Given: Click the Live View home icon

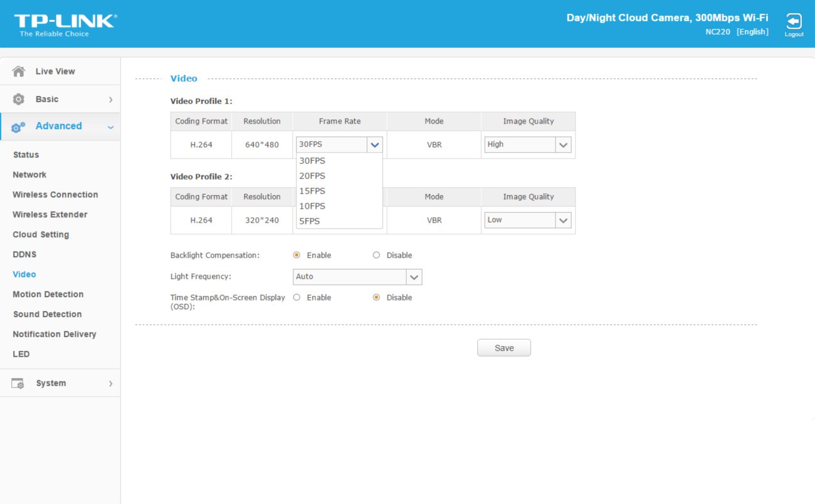Looking at the screenshot, I should [x=19, y=71].
